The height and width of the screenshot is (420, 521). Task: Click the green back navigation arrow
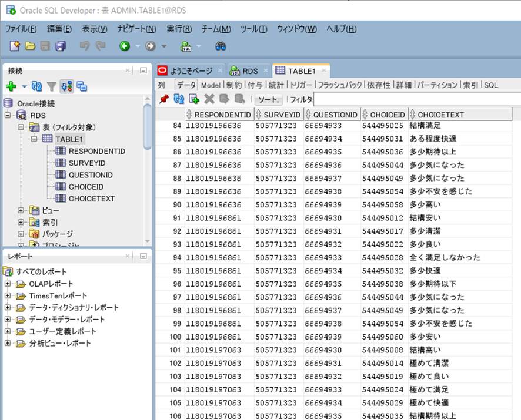pyautogui.click(x=125, y=46)
